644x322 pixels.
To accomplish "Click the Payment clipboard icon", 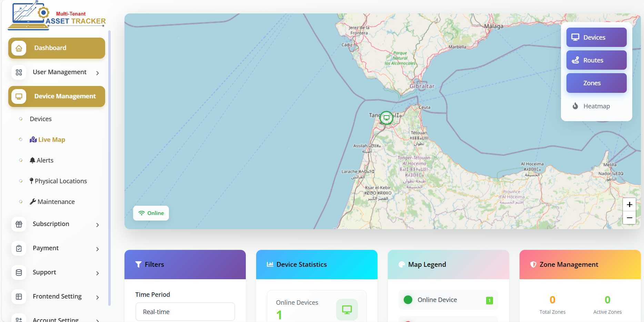I will [x=19, y=248].
